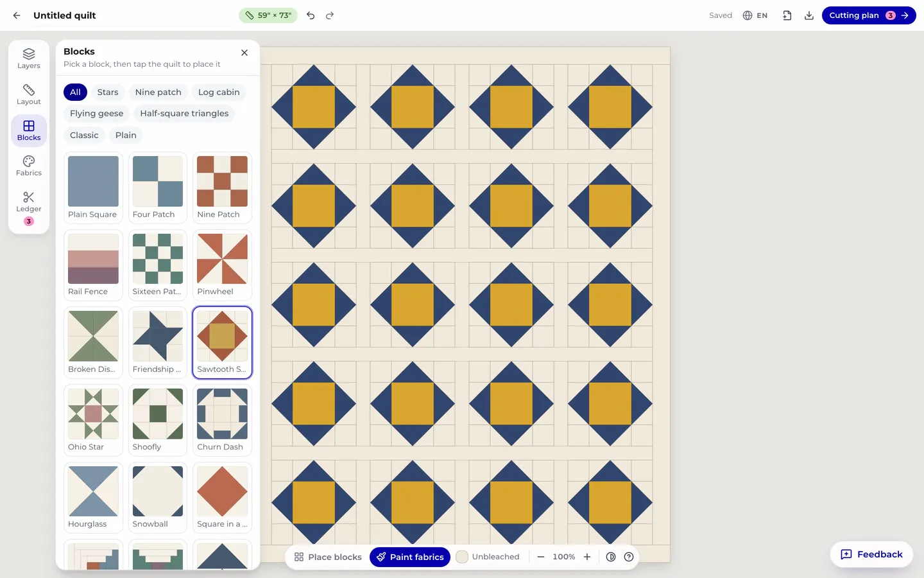Redo the last action
This screenshot has height=578, width=924.
pyautogui.click(x=330, y=15)
